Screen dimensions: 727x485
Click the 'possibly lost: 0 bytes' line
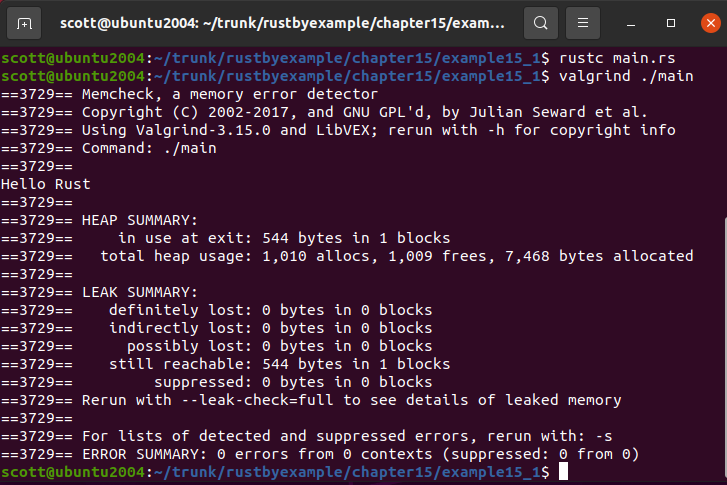pyautogui.click(x=217, y=346)
